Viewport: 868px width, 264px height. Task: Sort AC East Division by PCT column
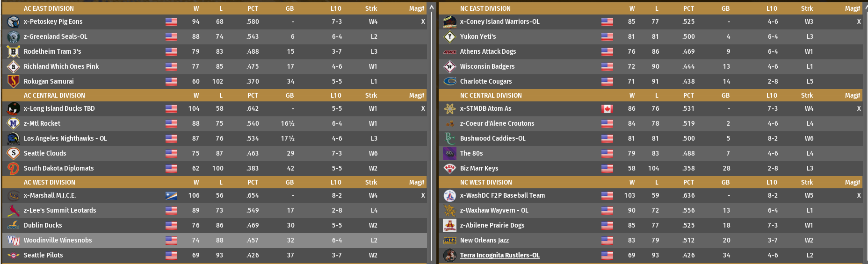tap(253, 8)
